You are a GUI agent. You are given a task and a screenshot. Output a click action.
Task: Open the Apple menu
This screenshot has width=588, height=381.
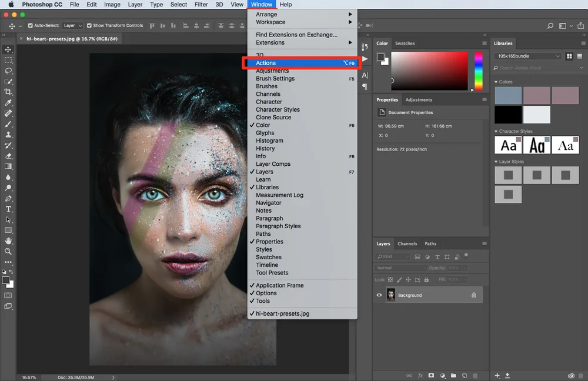coord(11,5)
